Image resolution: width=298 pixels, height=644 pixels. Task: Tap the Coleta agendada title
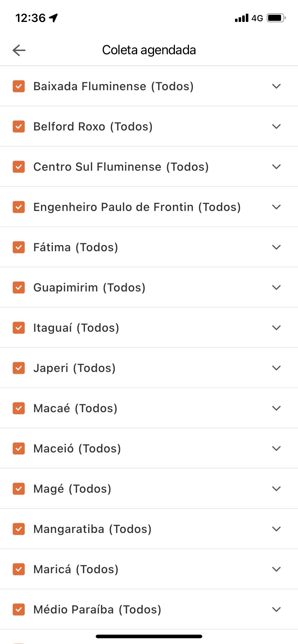coord(149,50)
